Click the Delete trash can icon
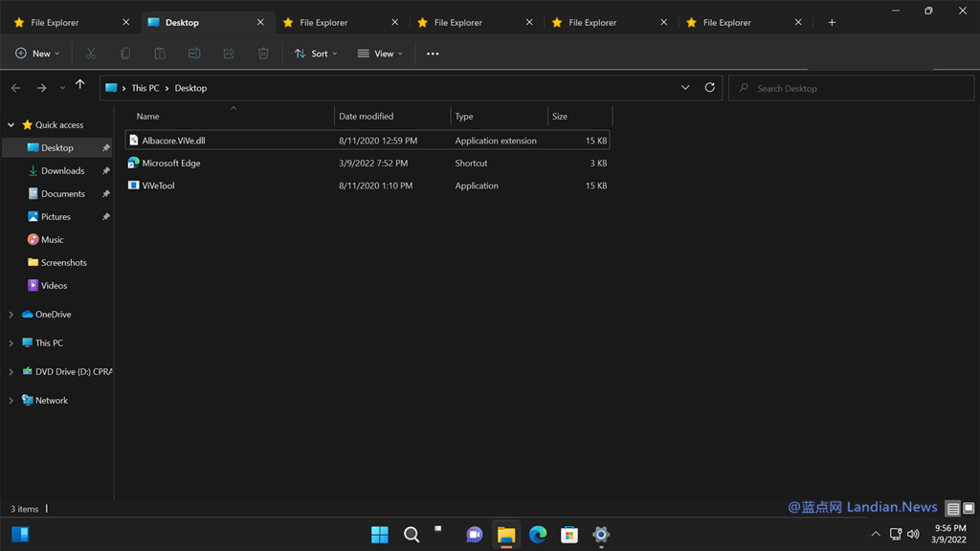The width and height of the screenshot is (980, 551). tap(263, 54)
